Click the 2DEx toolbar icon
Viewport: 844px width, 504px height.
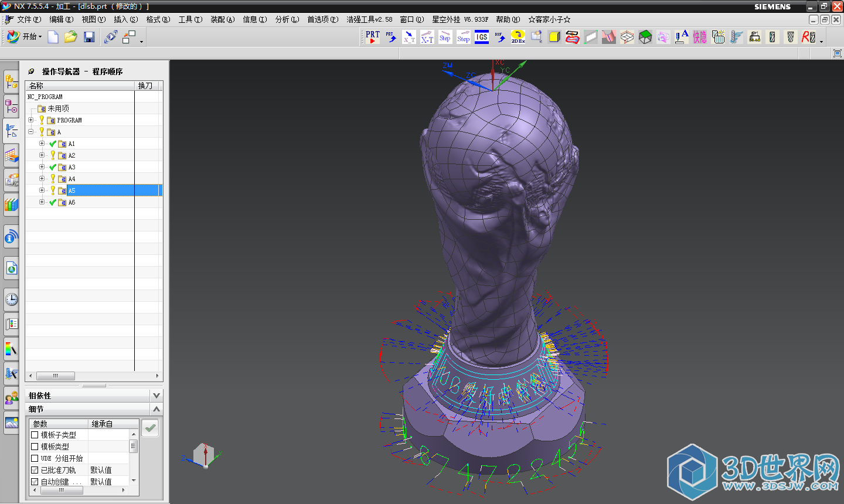click(x=518, y=37)
